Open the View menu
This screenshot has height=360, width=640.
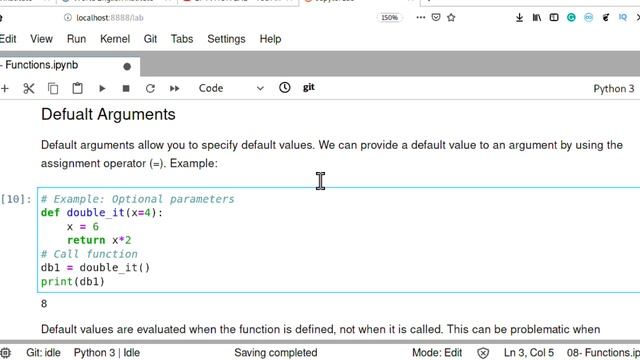pos(41,39)
